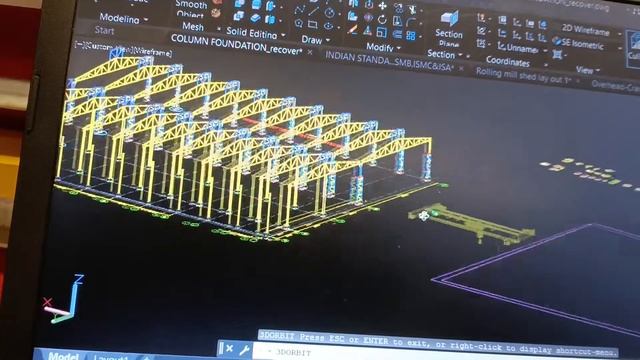This screenshot has height=360, width=640.
Task: Select the Polygon tool in Draw panel
Action: tap(298, 23)
